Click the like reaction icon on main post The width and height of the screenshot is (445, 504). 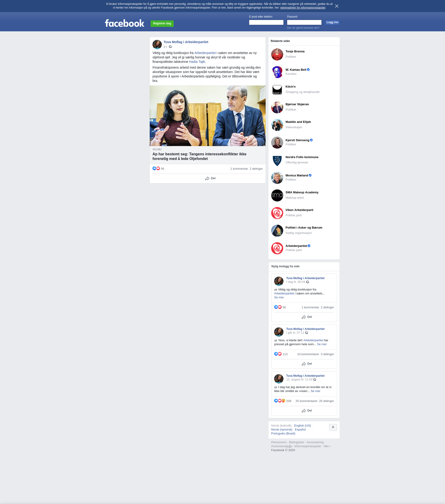(154, 168)
